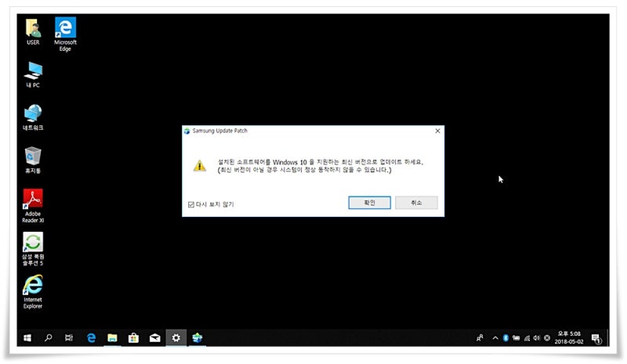Open Mail app from the taskbar
This screenshot has width=627, height=364.
[x=154, y=338]
